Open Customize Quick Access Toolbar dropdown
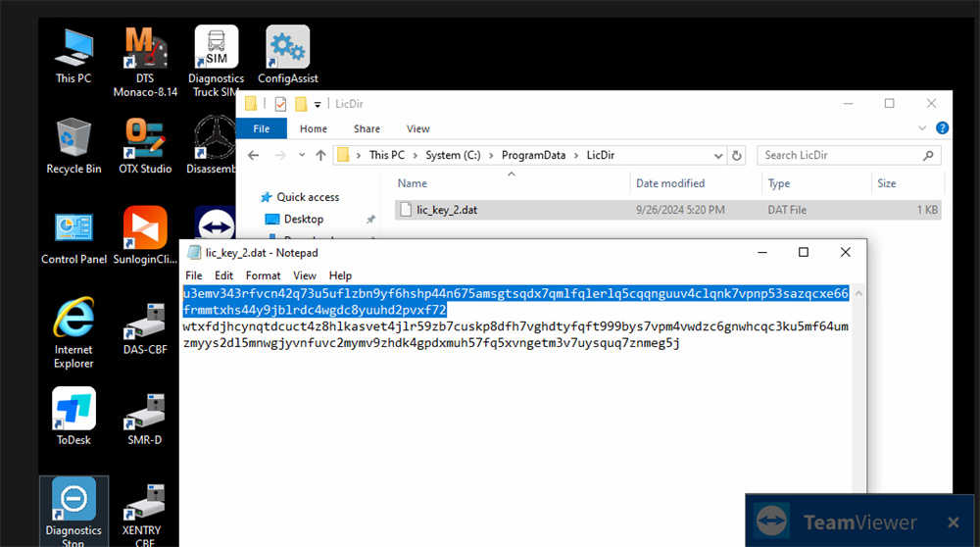This screenshot has height=547, width=980. 318,104
